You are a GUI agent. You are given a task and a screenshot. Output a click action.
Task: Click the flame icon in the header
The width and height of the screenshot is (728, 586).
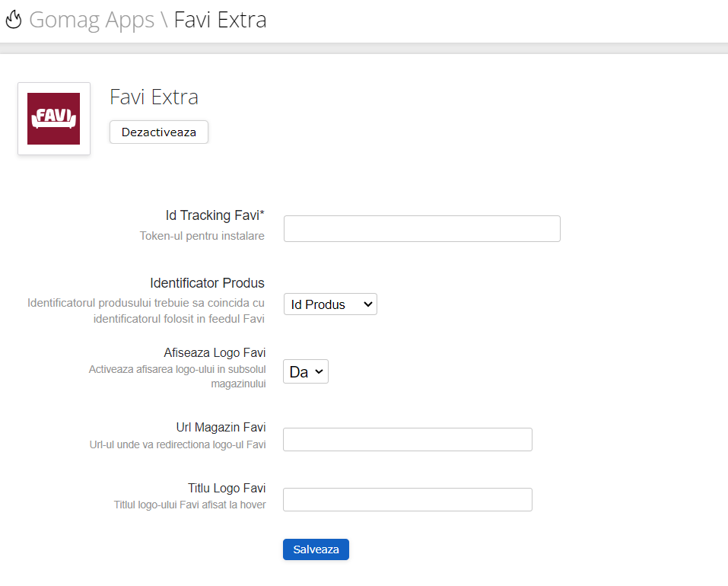[x=14, y=19]
